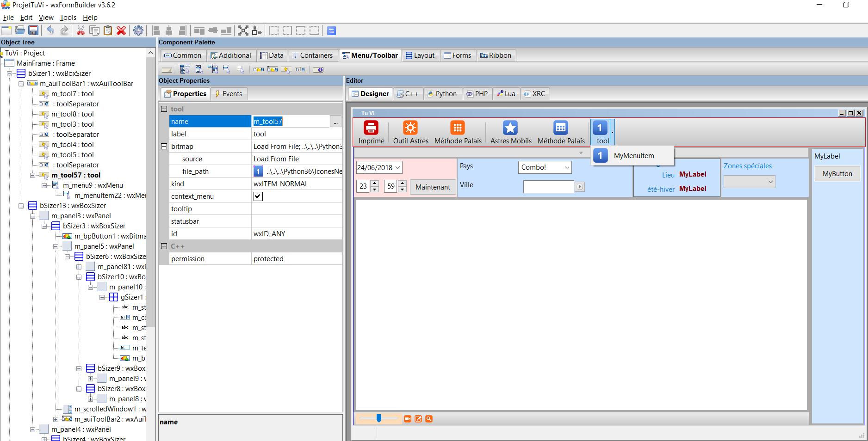Toggle the context_menu checkbox in tool properties
Screen dimensions: 868x441
(x=258, y=196)
